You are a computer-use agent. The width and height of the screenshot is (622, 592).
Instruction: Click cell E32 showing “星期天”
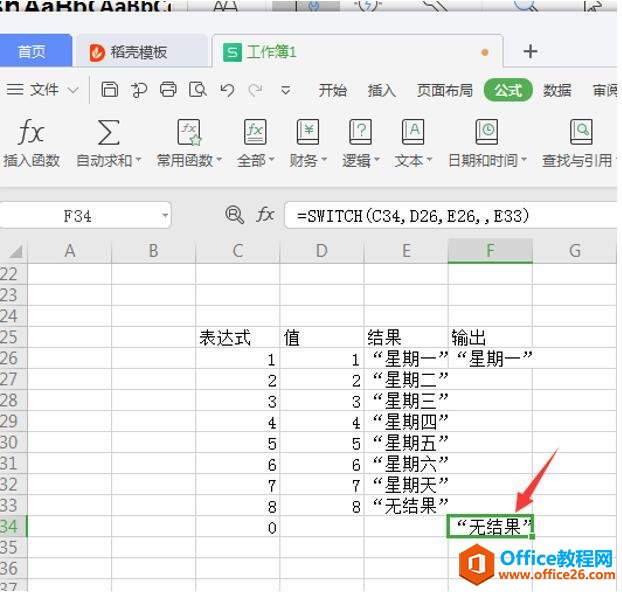coord(406,485)
